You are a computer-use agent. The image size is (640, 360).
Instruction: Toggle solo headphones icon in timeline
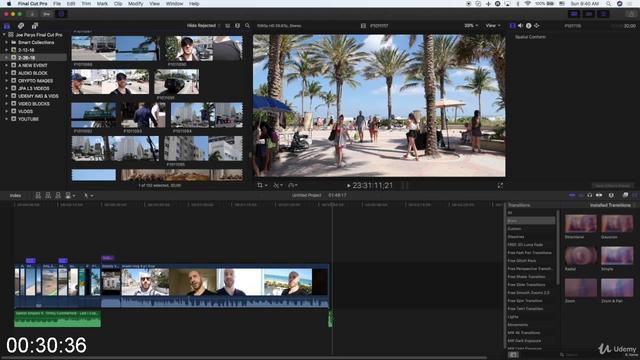tap(590, 196)
